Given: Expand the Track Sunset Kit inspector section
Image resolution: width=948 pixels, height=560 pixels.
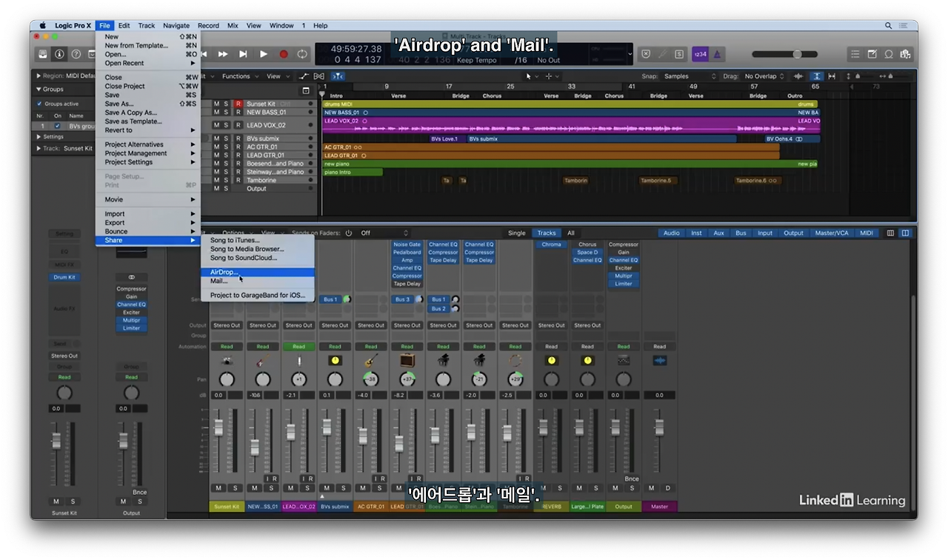Looking at the screenshot, I should (39, 148).
